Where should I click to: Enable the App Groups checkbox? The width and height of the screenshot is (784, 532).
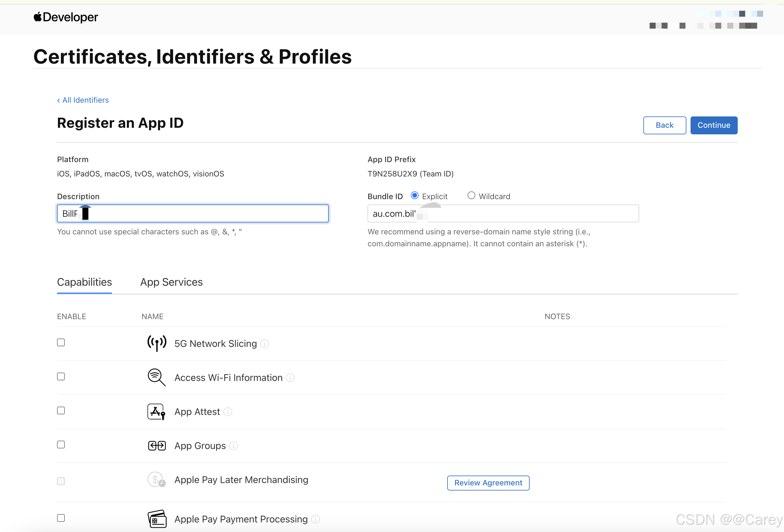click(61, 444)
